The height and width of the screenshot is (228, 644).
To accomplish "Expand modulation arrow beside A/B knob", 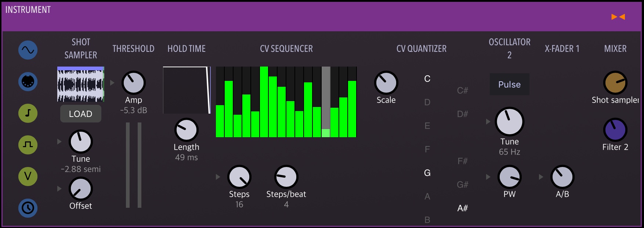I will click(x=541, y=177).
